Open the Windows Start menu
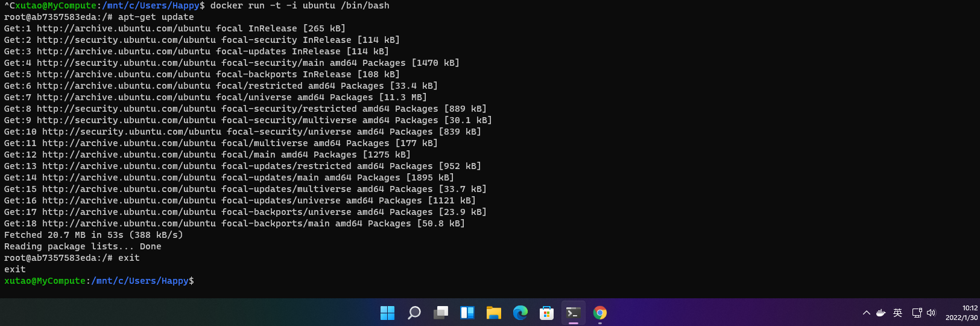The image size is (980, 326). (387, 313)
